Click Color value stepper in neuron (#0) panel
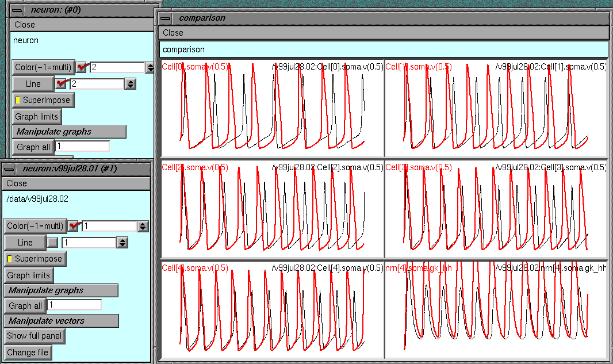This screenshot has height=364, width=613. (x=150, y=68)
